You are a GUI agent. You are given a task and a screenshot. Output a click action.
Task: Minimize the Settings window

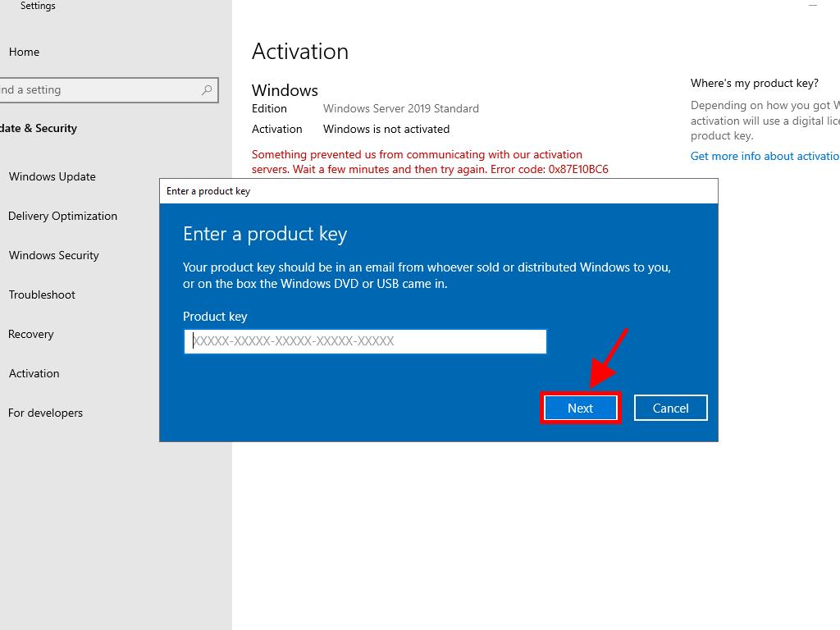point(813,6)
